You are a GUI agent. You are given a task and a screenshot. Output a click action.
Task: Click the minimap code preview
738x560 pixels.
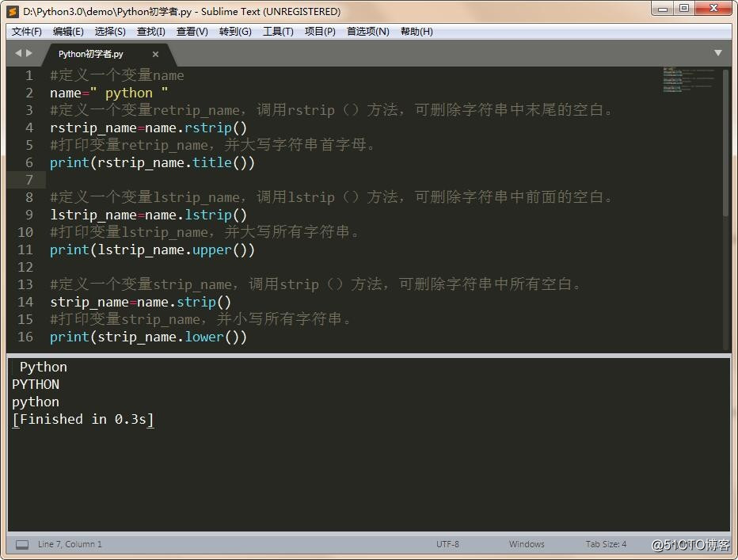[x=688, y=79]
